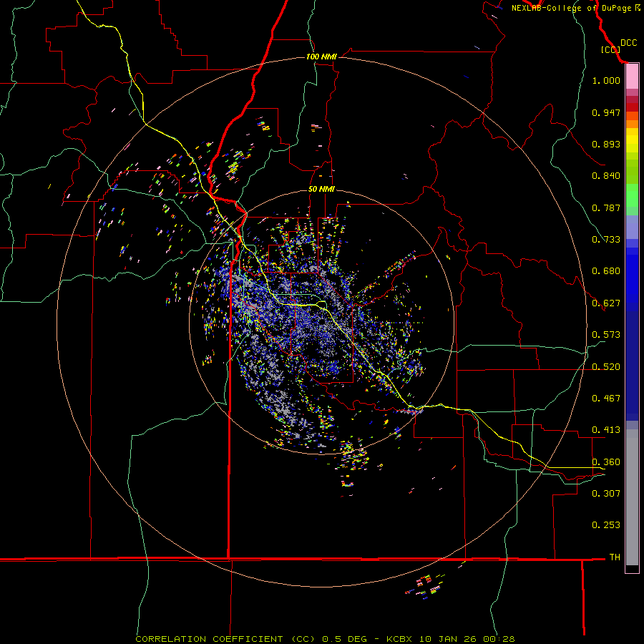The width and height of the screenshot is (644, 644).
Task: Click the 0.840 legend value
Action: click(606, 176)
